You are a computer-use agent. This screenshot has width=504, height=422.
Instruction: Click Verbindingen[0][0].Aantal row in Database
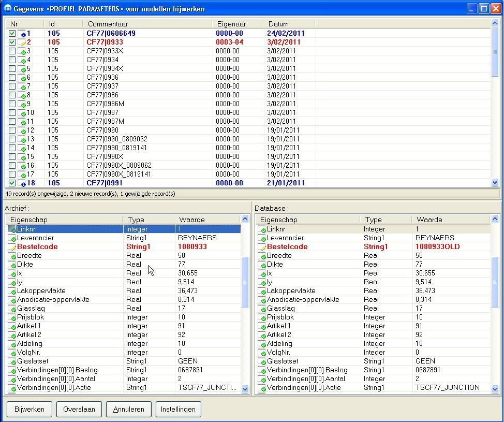[374, 379]
